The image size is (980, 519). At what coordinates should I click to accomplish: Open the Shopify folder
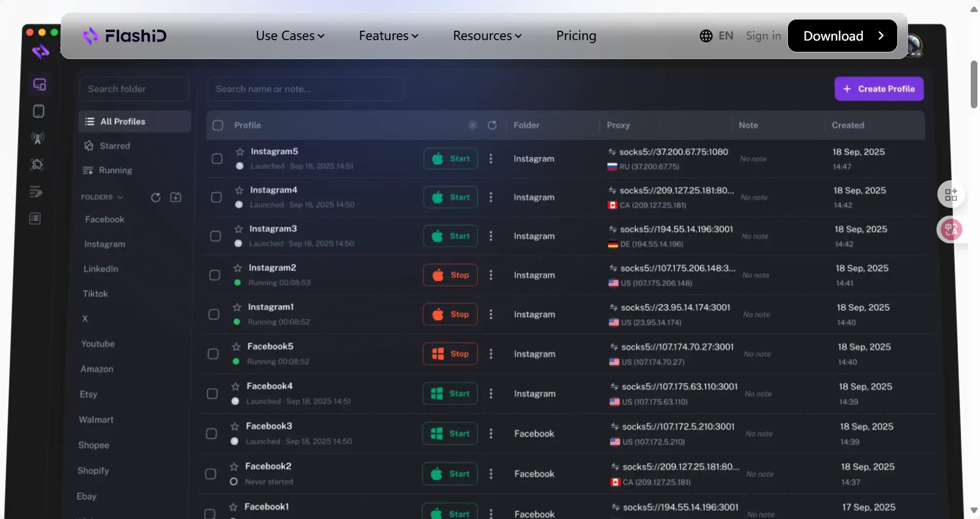[93, 471]
